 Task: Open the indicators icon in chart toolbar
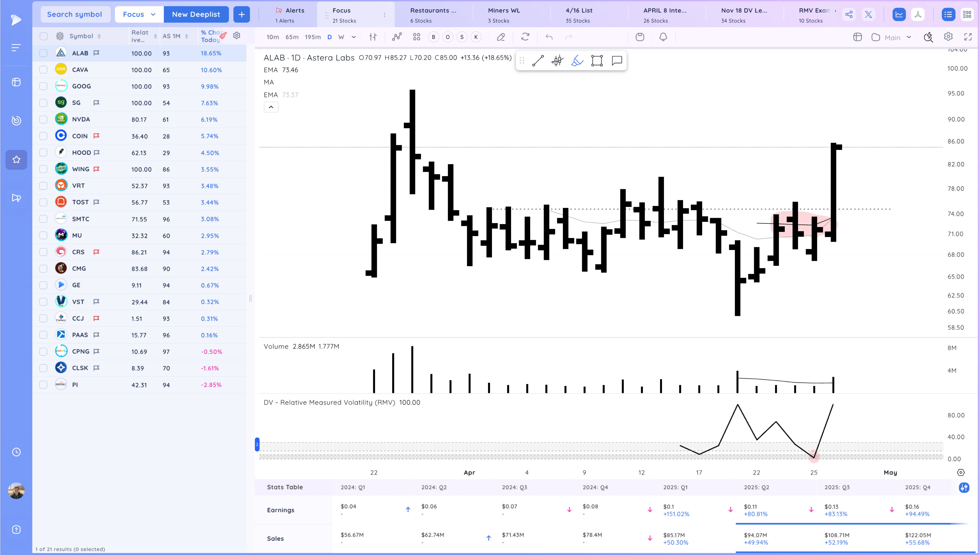397,37
